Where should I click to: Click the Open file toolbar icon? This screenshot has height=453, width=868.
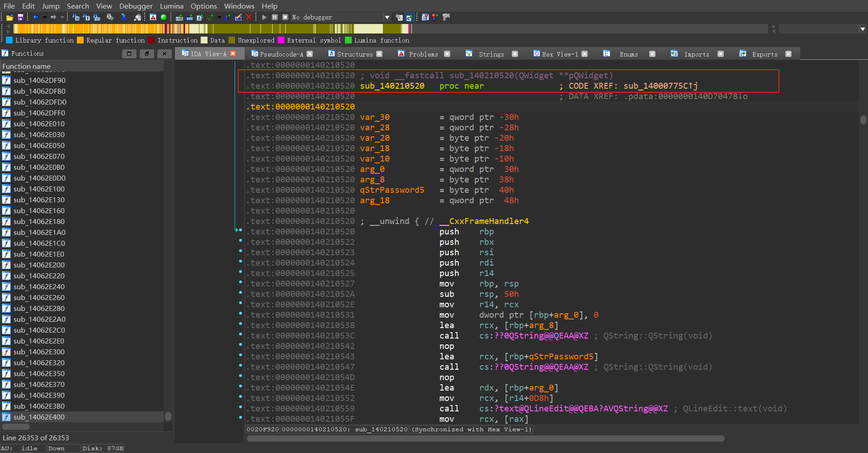tap(9, 17)
